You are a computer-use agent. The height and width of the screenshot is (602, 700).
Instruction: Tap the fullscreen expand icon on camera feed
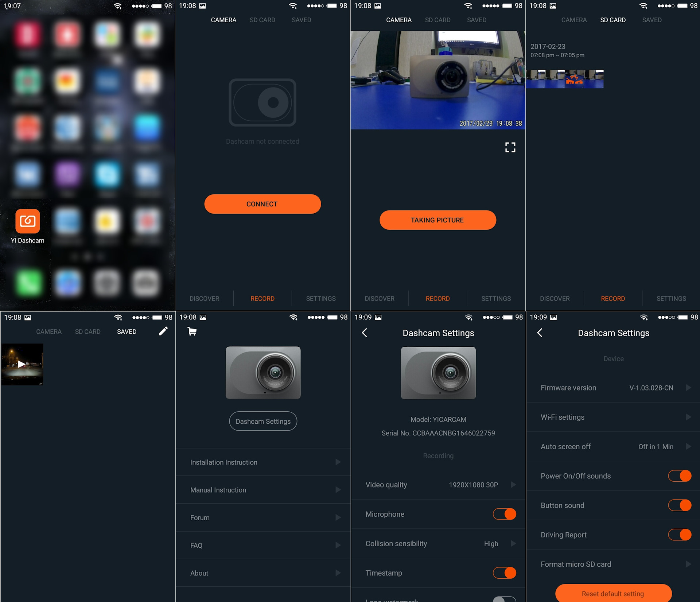point(510,147)
